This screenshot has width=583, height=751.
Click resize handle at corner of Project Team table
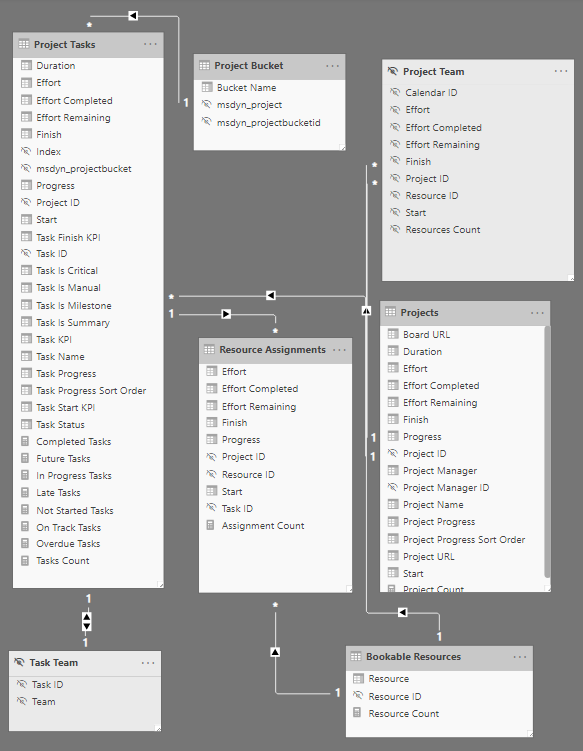click(x=571, y=277)
